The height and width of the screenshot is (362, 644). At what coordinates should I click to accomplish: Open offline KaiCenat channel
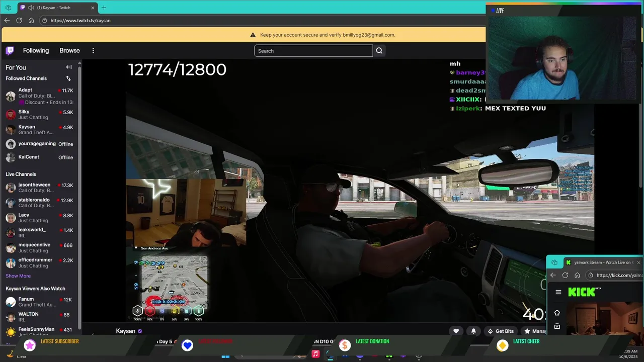[40, 157]
